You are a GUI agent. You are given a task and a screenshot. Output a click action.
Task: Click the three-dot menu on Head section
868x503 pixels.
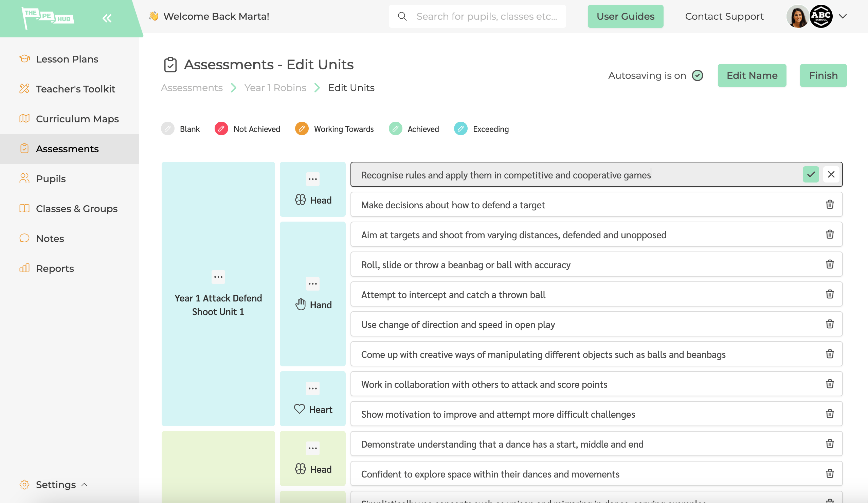point(312,179)
